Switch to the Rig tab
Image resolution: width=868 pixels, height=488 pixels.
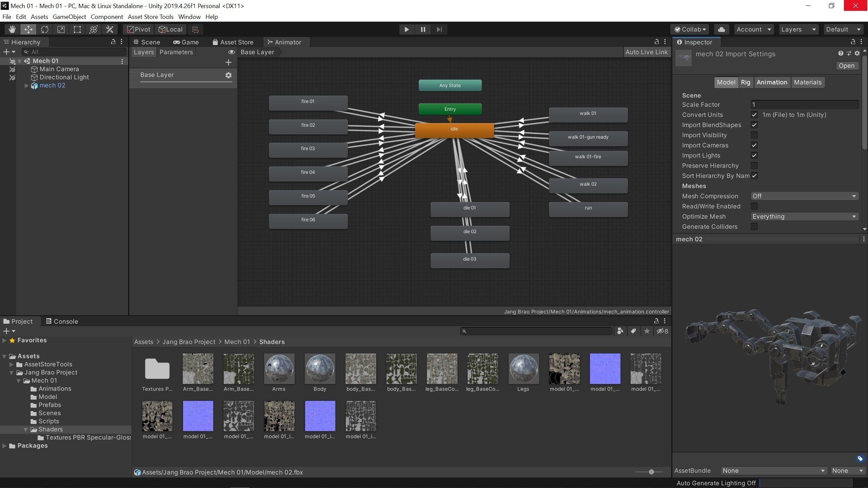745,82
